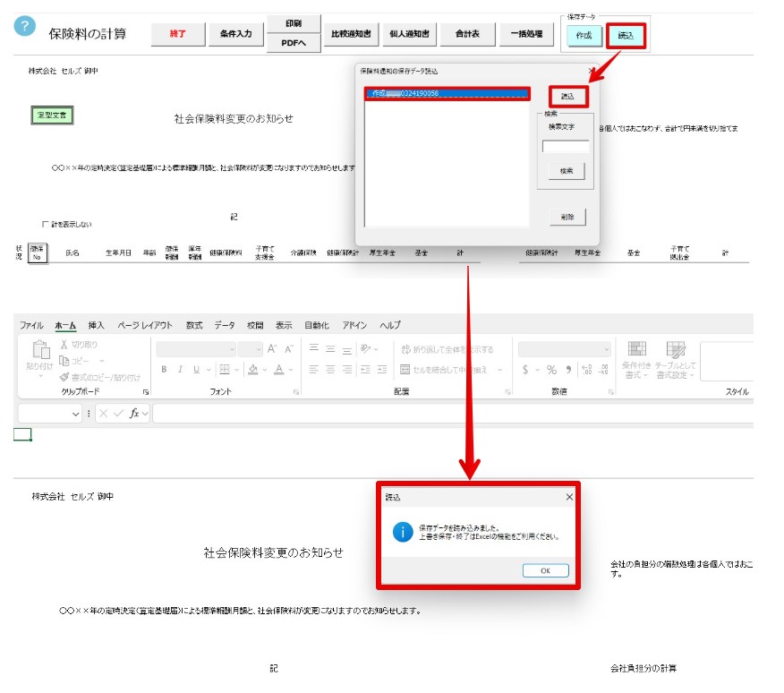Expand the name box dropdown arrow
The width and height of the screenshot is (784, 693).
pyautogui.click(x=75, y=414)
